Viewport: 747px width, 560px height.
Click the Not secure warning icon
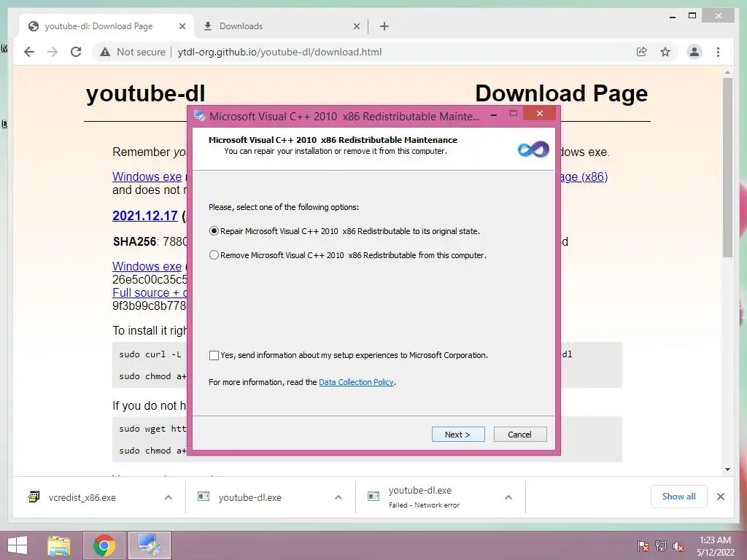coord(105,52)
